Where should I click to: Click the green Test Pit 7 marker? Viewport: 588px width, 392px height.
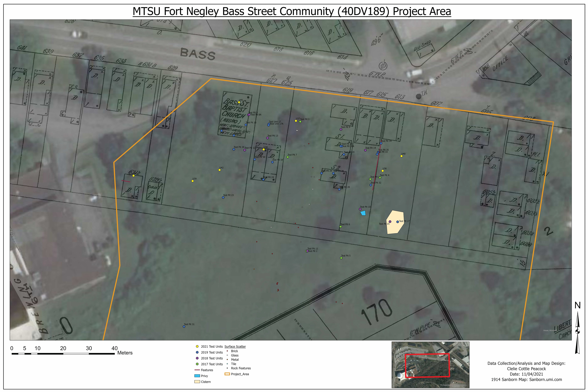[287, 157]
